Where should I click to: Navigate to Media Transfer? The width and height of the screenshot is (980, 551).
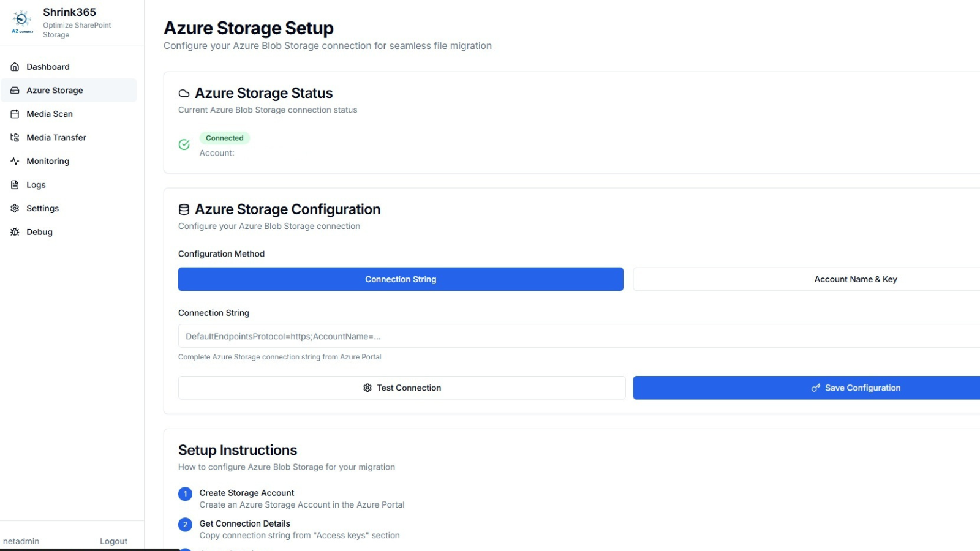[x=69, y=138]
